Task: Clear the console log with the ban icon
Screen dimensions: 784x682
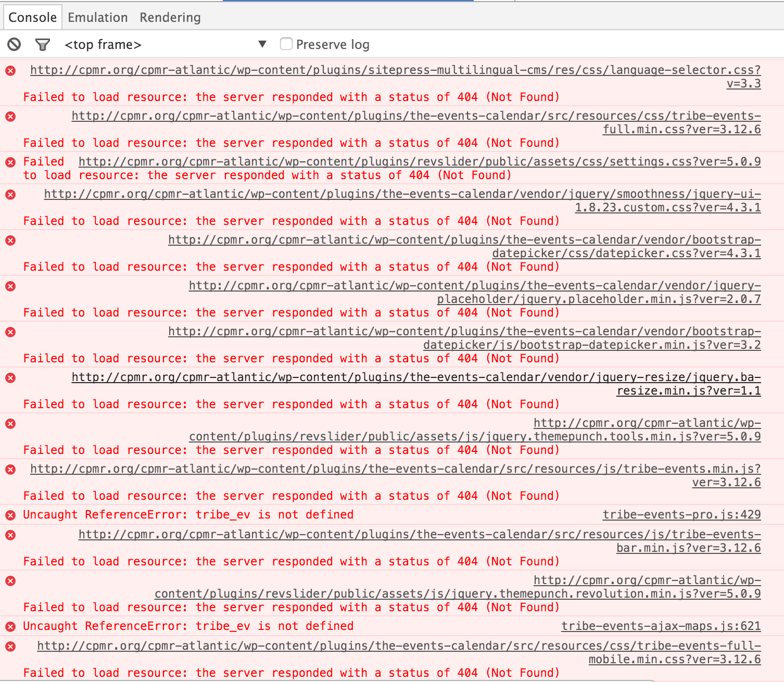Action: (14, 44)
